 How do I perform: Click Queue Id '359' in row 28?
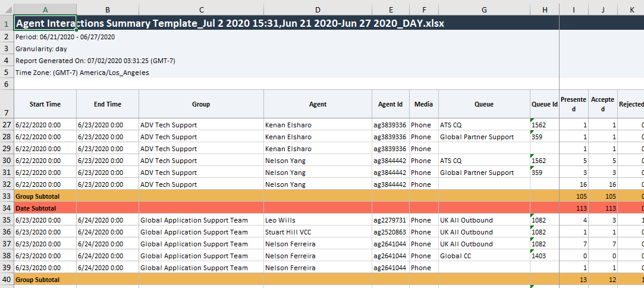[545, 136]
